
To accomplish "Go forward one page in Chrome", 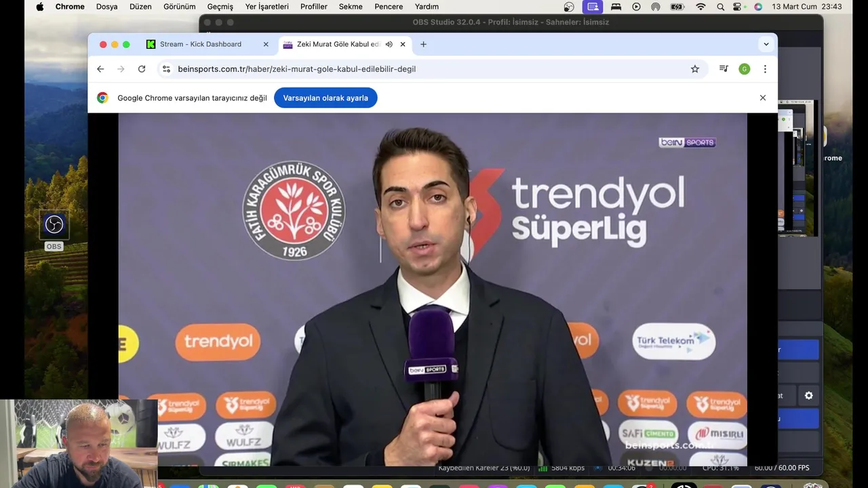I will [121, 69].
